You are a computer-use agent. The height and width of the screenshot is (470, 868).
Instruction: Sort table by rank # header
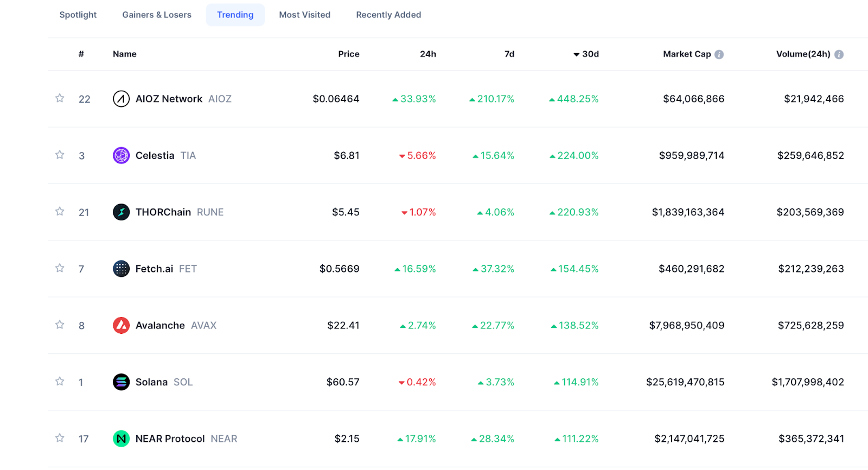81,54
